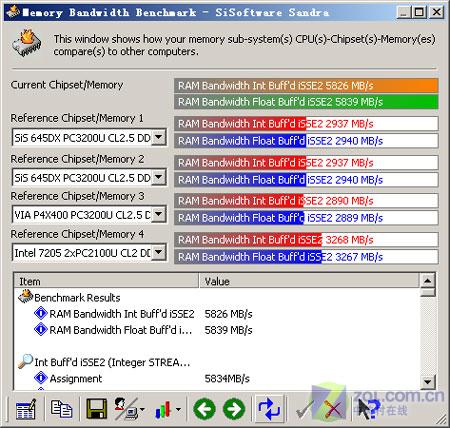Click the Value column header
The width and height of the screenshot is (450, 428).
[x=309, y=281]
